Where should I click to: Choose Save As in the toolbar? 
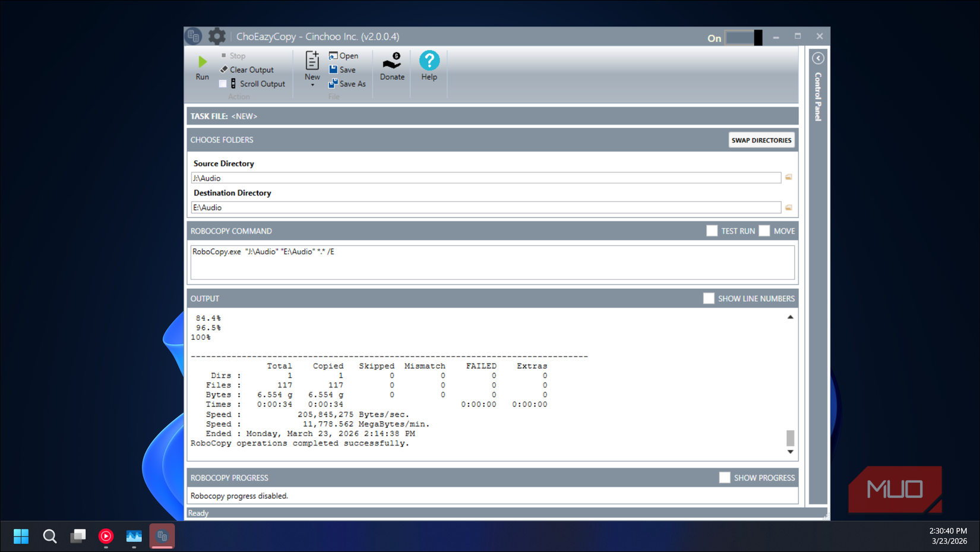coord(347,84)
